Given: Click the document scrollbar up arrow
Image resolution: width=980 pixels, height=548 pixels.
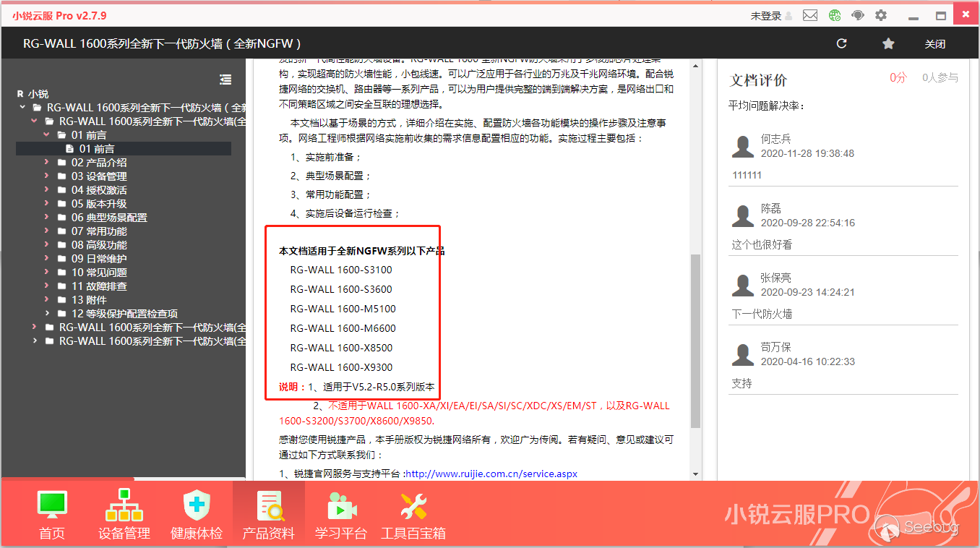Looking at the screenshot, I should [x=695, y=66].
